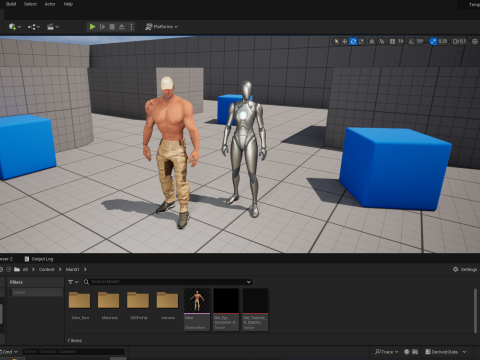480x360 pixels.
Task: Open the Select menu
Action: point(30,4)
